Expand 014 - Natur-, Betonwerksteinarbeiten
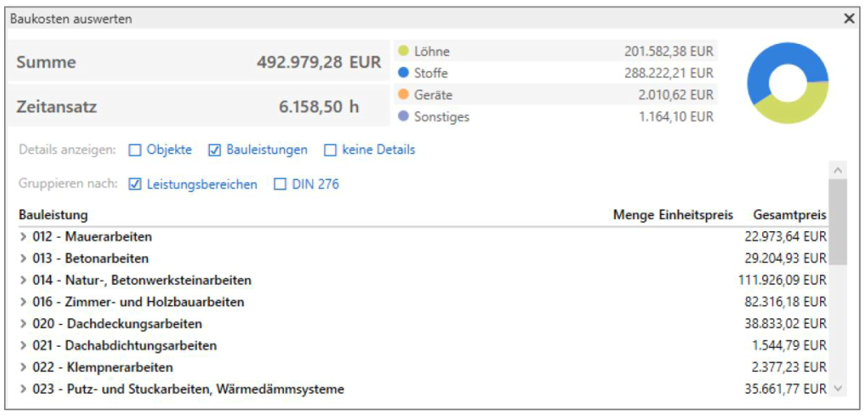The width and height of the screenshot is (868, 416). (24, 281)
